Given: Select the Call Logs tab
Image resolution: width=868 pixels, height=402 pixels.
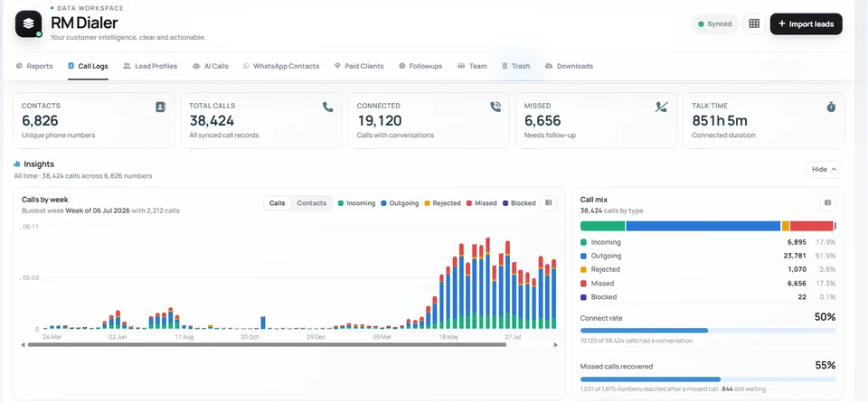Looking at the screenshot, I should (x=88, y=66).
